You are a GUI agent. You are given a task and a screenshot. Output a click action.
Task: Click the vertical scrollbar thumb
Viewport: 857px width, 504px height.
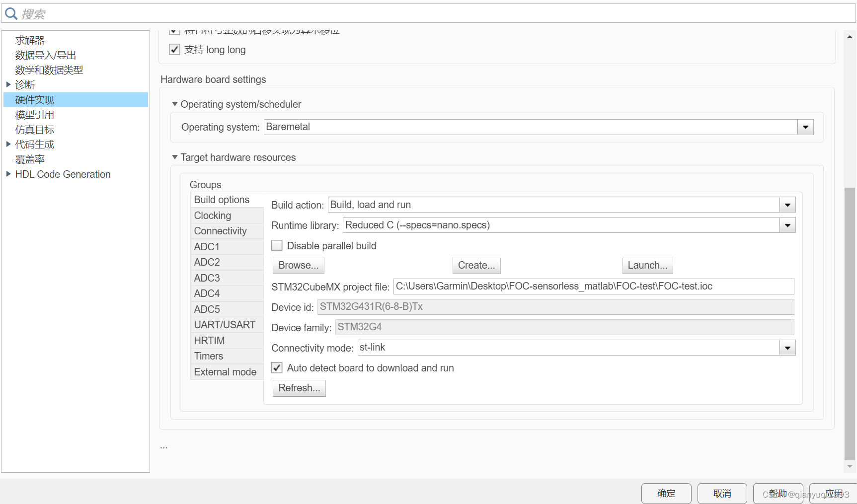coord(850,323)
